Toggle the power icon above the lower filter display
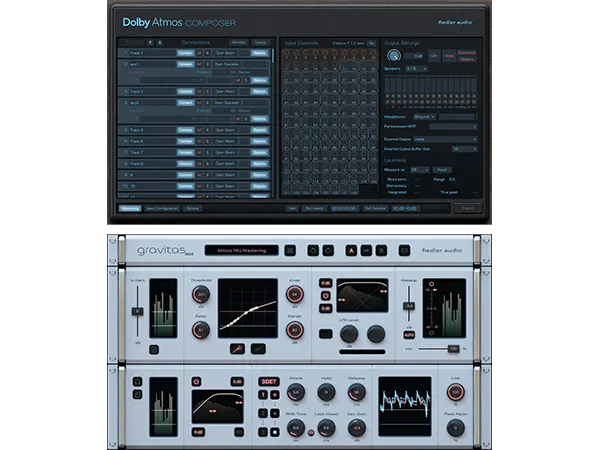This screenshot has width=600, height=450. pyautogui.click(x=196, y=382)
